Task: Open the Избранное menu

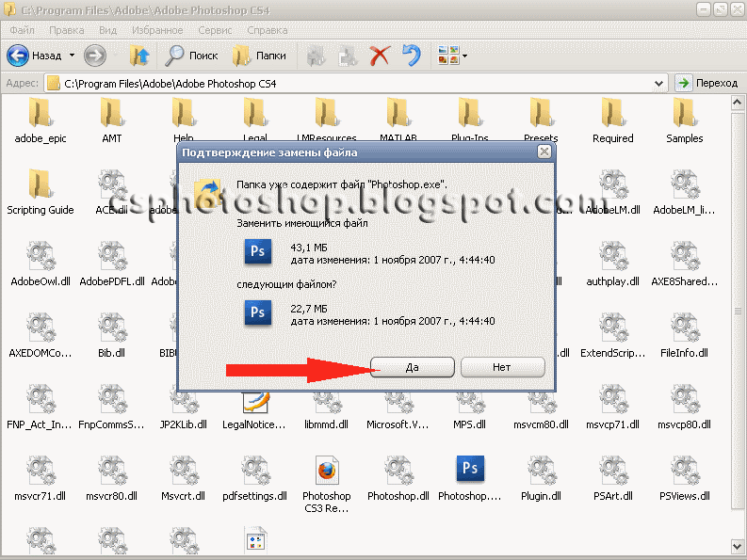Action: coord(157,30)
